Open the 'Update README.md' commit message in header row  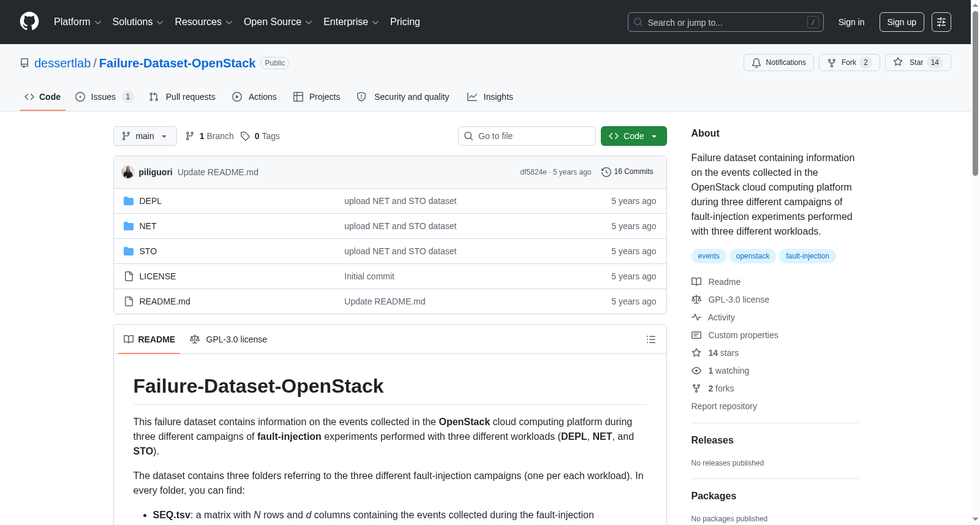218,172
